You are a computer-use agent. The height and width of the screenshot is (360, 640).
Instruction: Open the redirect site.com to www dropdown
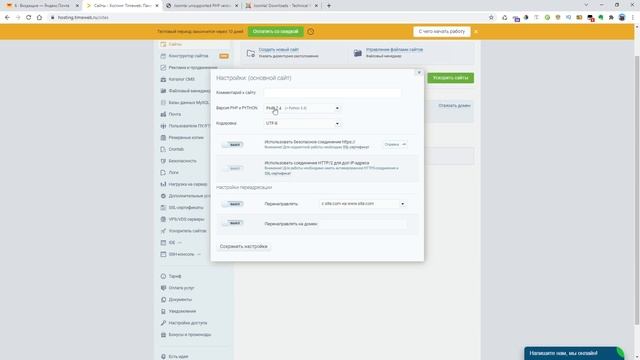(362, 204)
